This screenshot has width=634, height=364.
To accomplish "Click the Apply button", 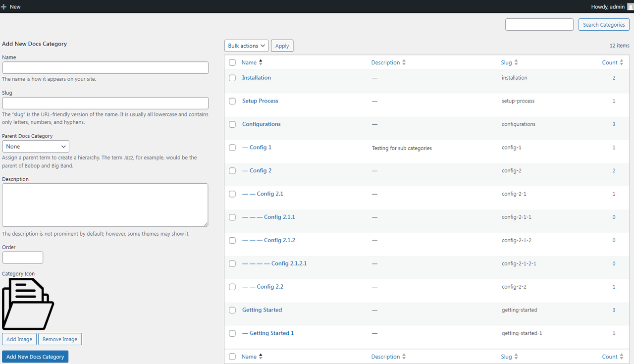I will (282, 45).
